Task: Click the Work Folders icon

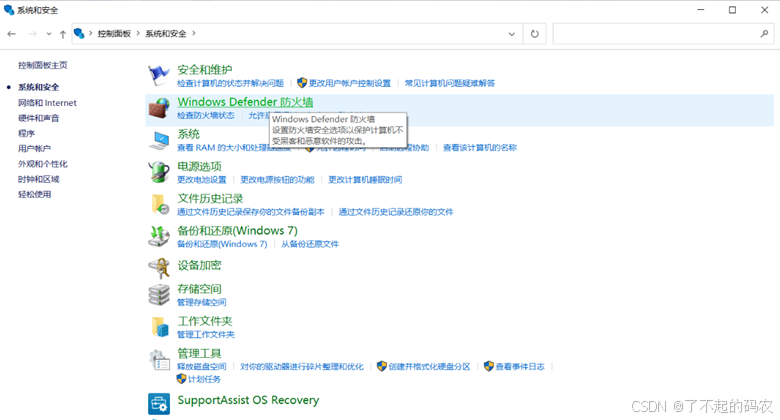Action: (159, 327)
